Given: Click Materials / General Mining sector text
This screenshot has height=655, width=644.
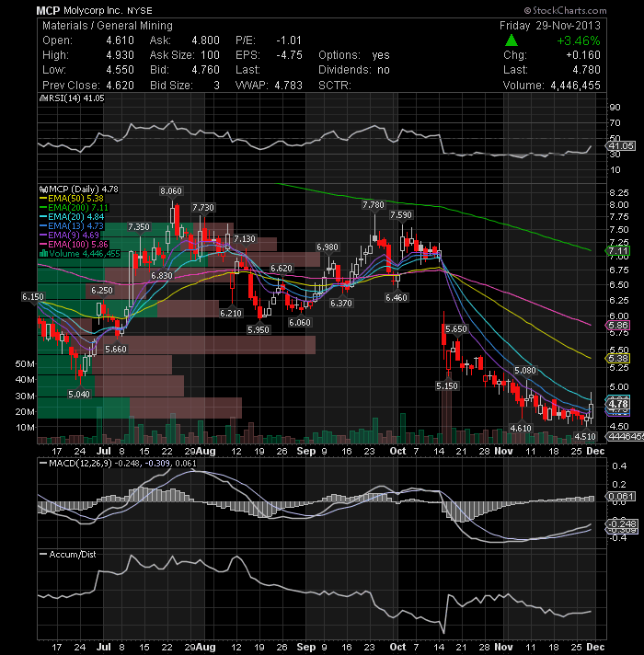Looking at the screenshot, I should point(108,26).
